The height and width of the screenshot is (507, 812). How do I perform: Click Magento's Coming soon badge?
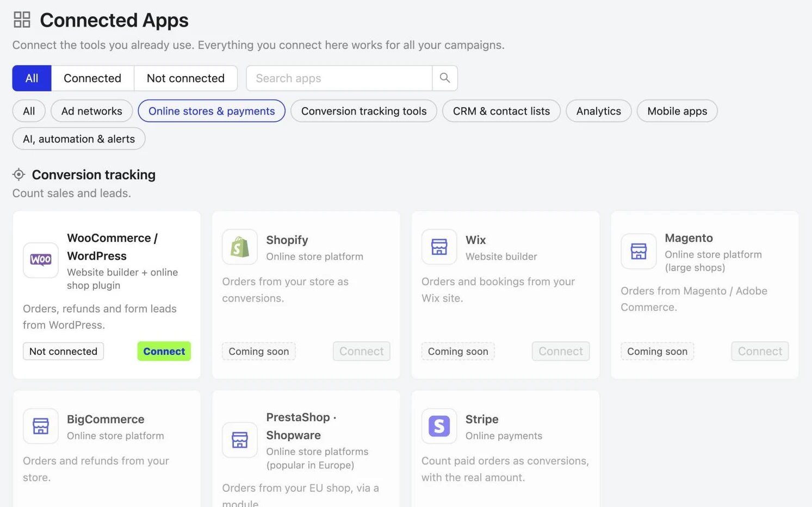[657, 351]
